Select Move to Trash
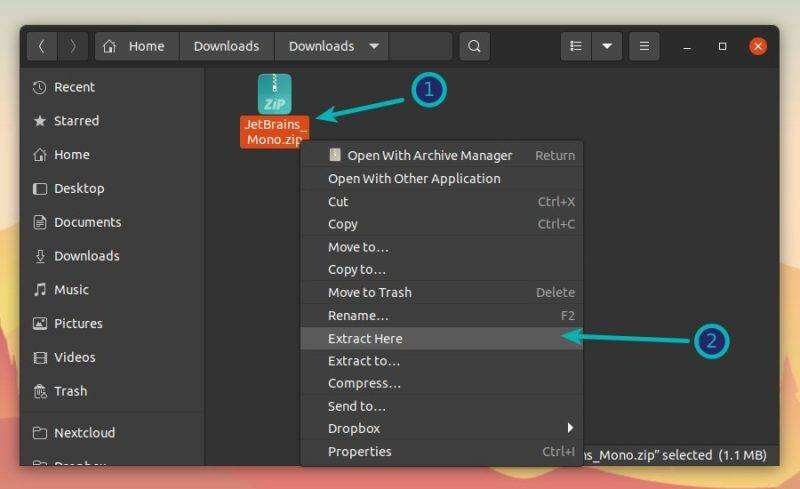The height and width of the screenshot is (489, 800). click(441, 292)
